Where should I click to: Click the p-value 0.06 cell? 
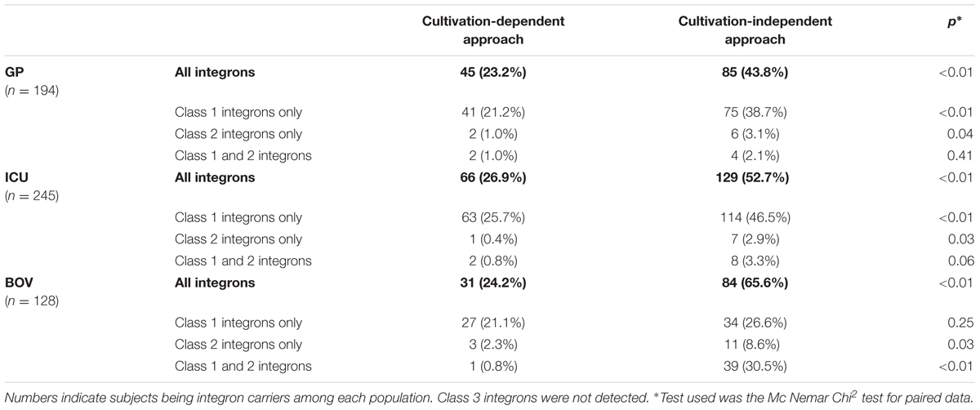coord(963,261)
